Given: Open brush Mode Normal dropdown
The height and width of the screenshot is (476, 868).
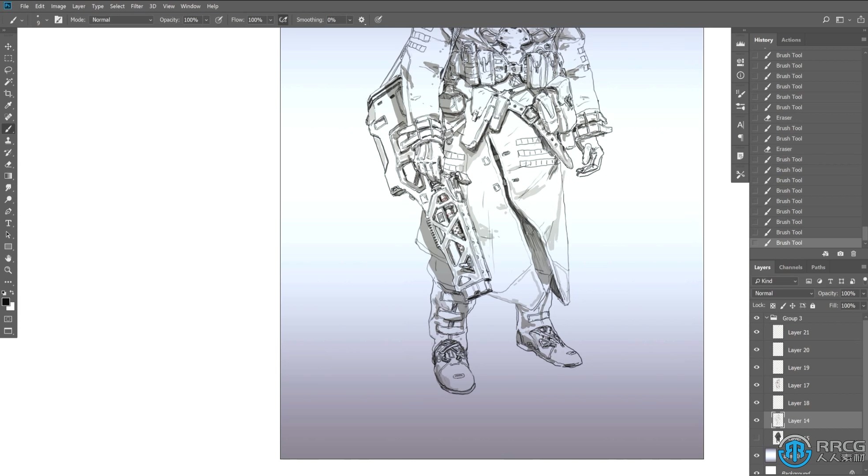Looking at the screenshot, I should tap(121, 20).
